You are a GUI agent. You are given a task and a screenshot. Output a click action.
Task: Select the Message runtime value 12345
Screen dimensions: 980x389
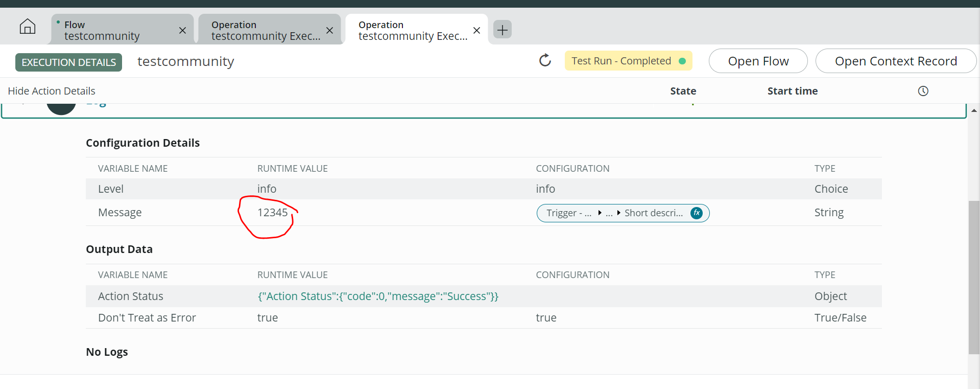[x=273, y=213]
